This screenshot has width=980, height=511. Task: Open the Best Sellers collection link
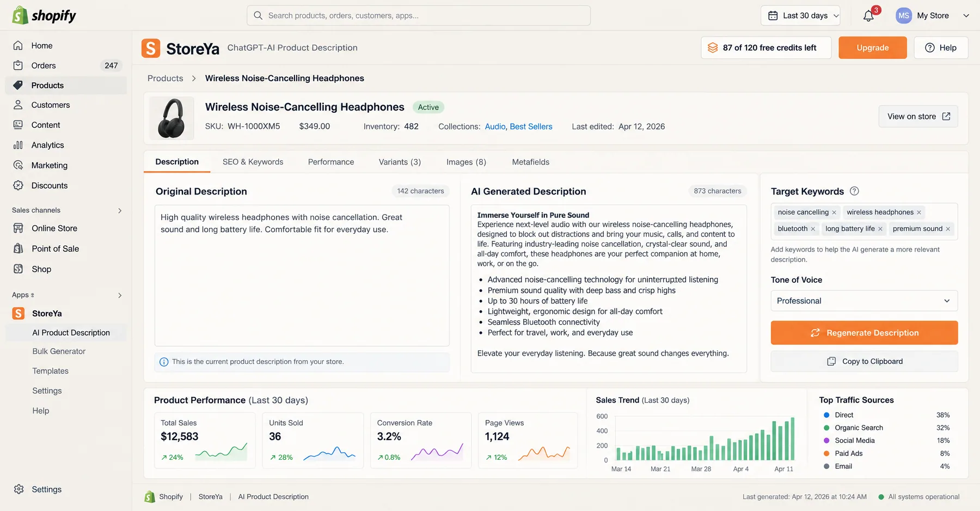point(531,126)
